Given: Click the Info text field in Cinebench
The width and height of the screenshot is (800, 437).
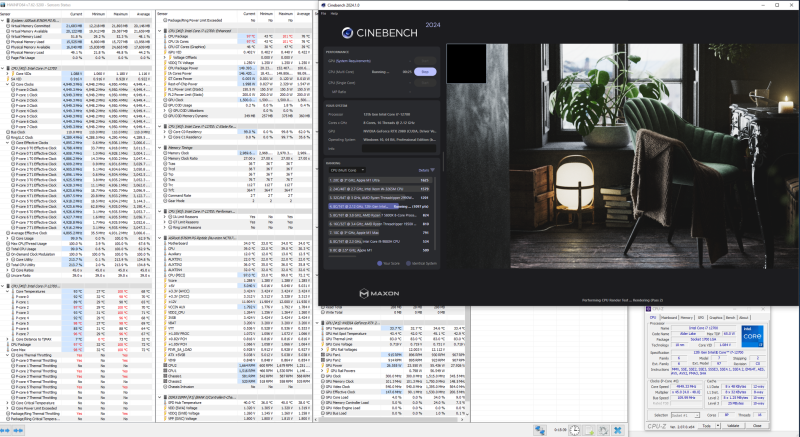Looking at the screenshot, I should click(399, 148).
